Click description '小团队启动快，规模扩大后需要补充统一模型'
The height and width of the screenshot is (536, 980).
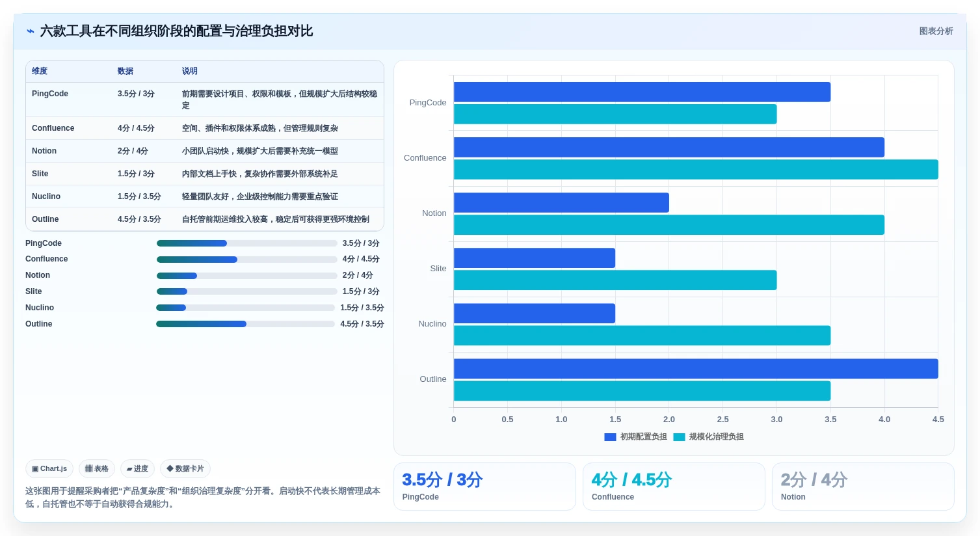click(x=260, y=151)
